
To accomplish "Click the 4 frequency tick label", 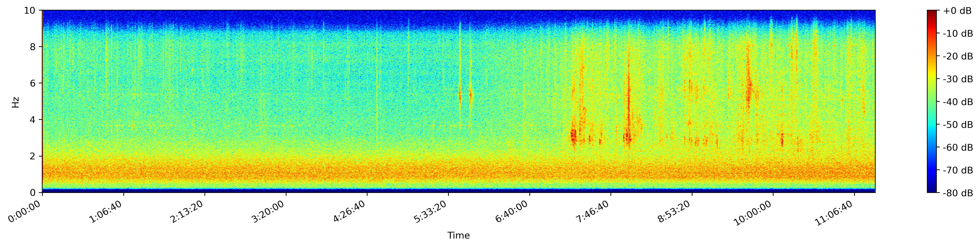I will 33,120.
